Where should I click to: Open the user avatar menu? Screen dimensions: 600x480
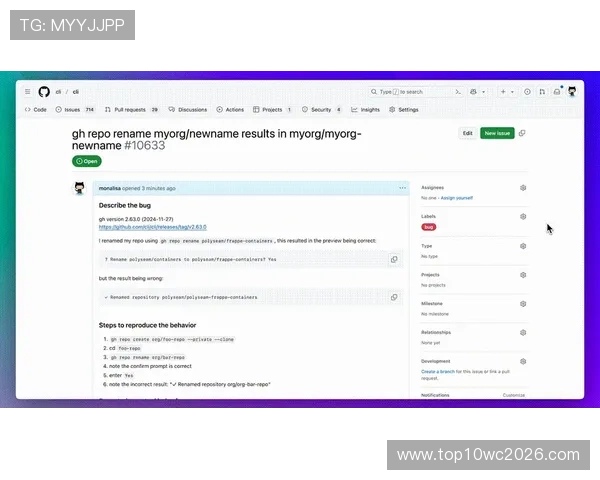572,91
